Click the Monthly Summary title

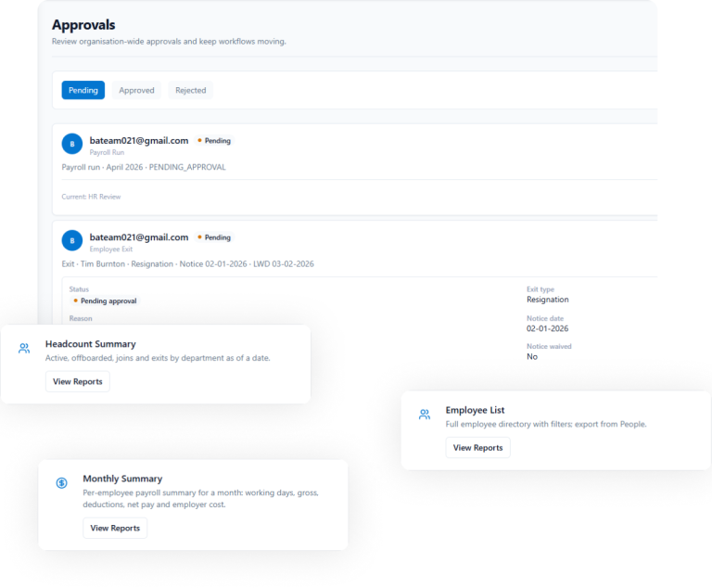[122, 479]
